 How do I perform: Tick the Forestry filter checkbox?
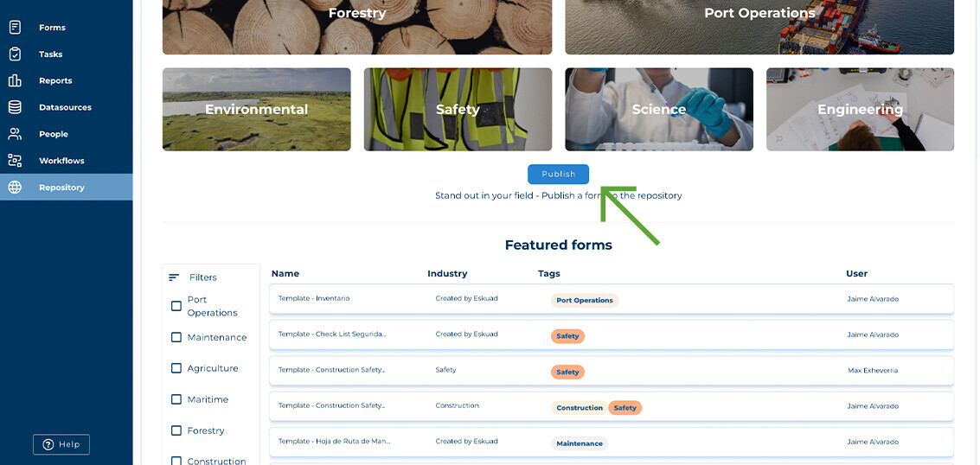click(x=176, y=430)
